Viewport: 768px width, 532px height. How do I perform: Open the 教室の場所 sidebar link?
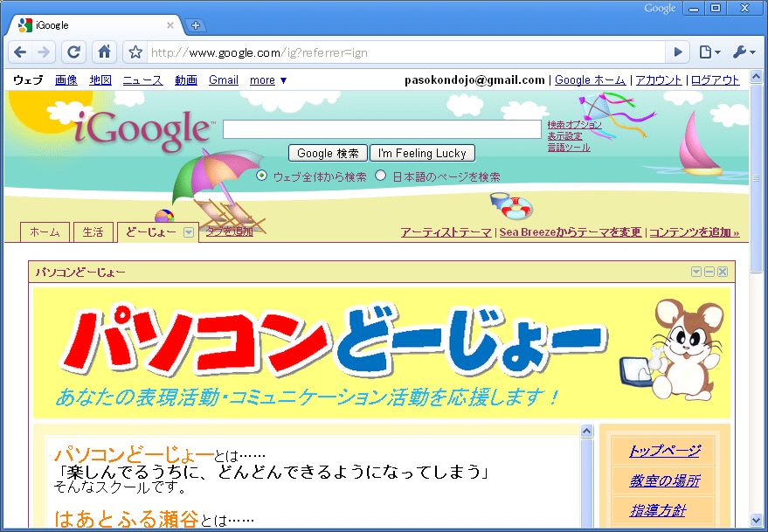(664, 481)
